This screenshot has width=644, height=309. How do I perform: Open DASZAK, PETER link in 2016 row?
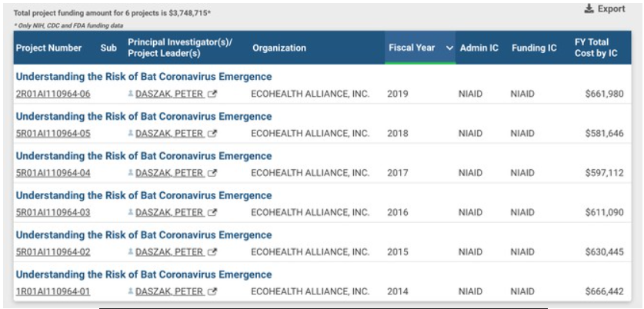(169, 213)
